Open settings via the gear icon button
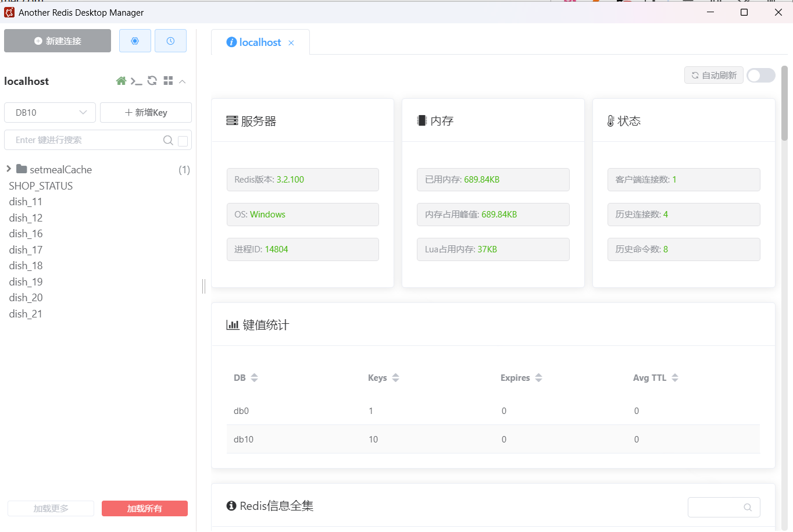The width and height of the screenshot is (793, 532). [135, 41]
